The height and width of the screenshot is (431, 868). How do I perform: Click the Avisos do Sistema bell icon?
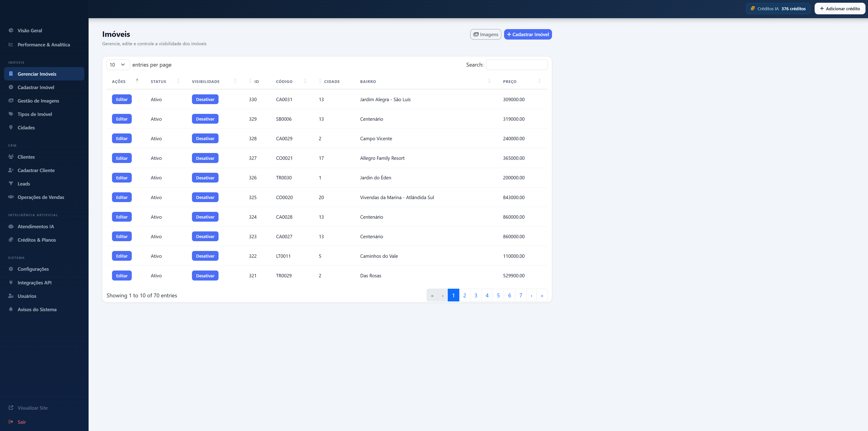pos(11,309)
